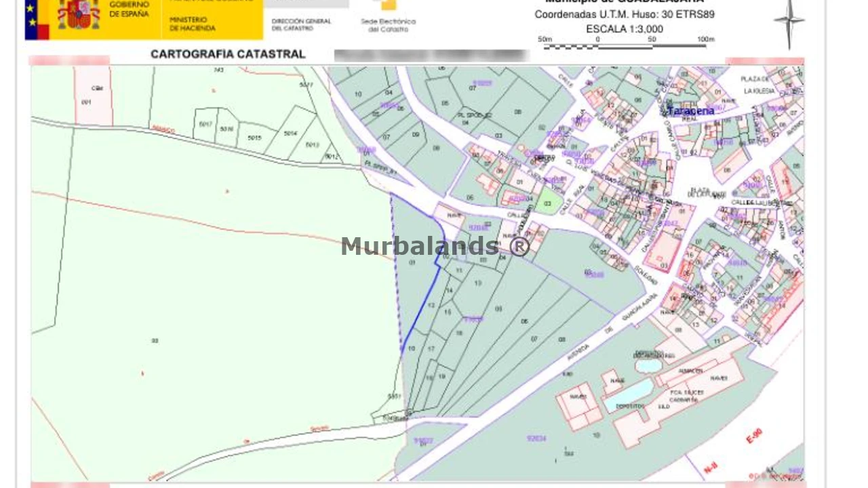
Task: Click the CARTOGRAFIA CATASTRAL heading
Action: [x=228, y=54]
